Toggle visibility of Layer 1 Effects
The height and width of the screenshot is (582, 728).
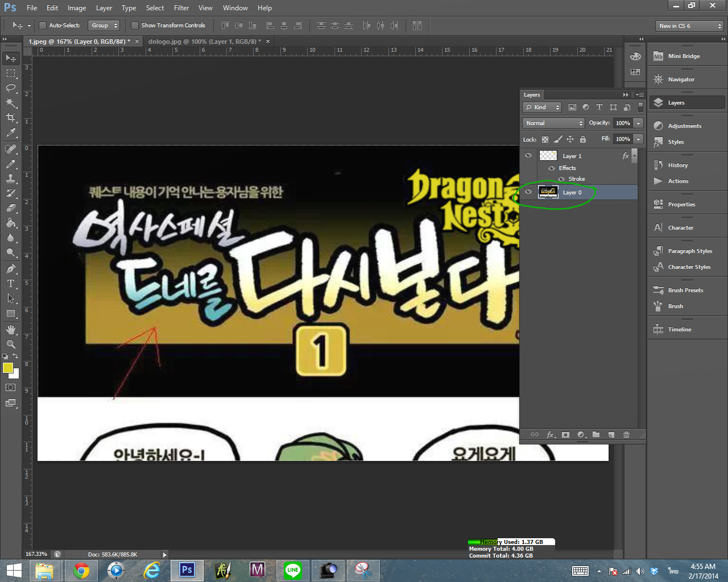[x=552, y=168]
